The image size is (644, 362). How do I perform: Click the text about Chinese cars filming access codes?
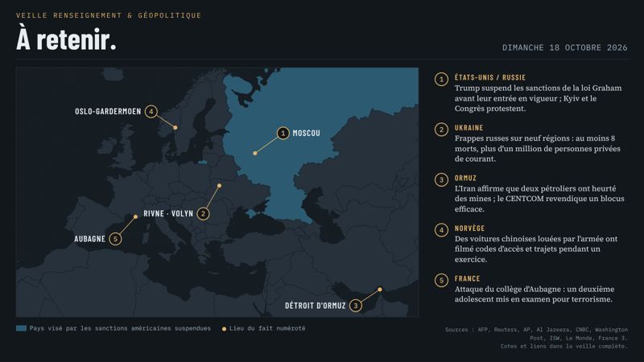pyautogui.click(x=536, y=249)
